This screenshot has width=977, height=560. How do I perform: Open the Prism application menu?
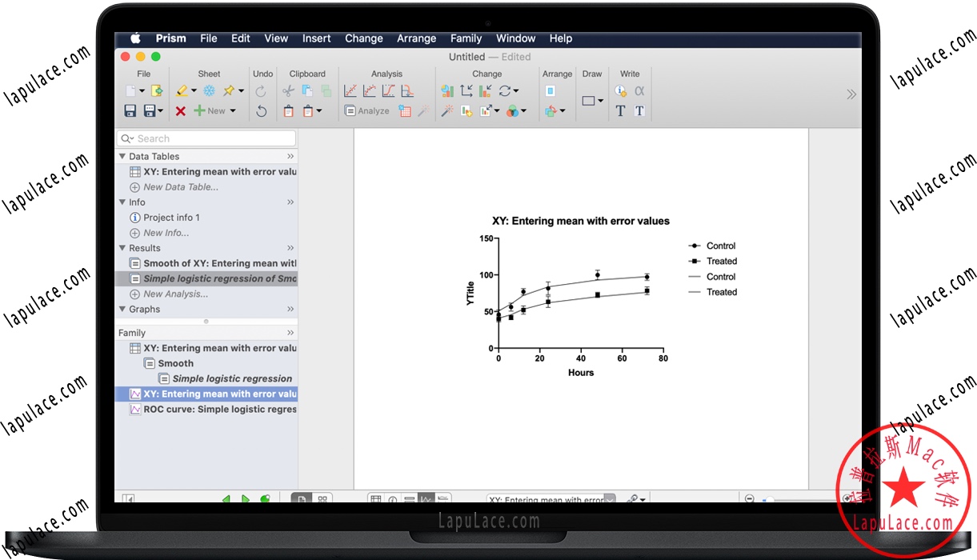coord(170,38)
